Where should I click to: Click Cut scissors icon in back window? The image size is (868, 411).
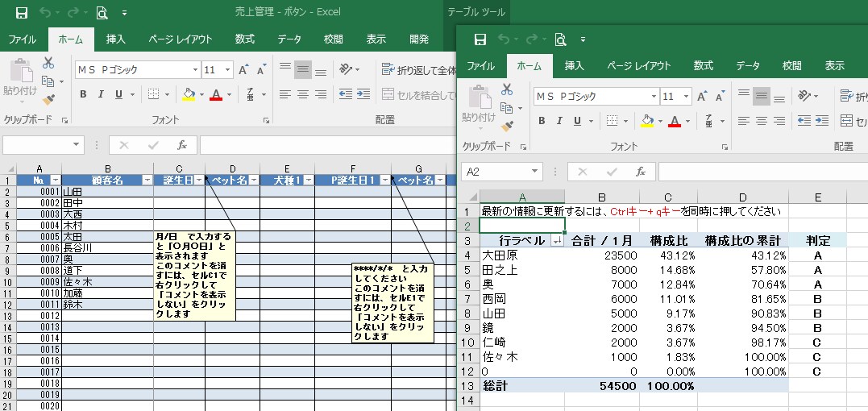[x=48, y=63]
